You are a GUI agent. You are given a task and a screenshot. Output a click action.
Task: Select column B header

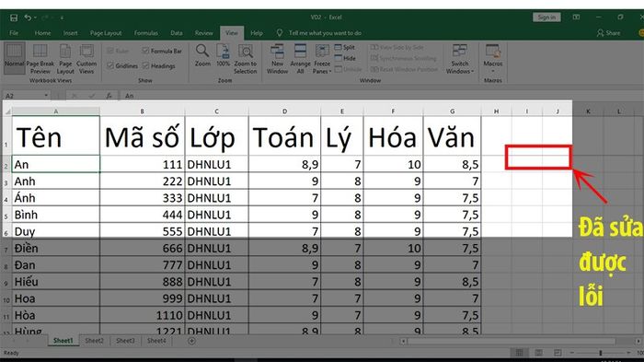[x=142, y=111]
